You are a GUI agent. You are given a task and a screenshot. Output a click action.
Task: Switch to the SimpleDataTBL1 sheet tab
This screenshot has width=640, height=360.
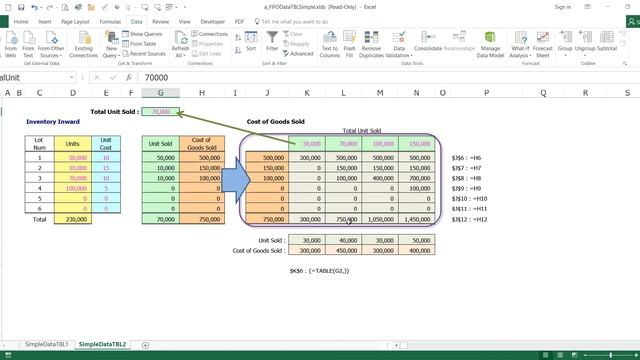click(47, 344)
